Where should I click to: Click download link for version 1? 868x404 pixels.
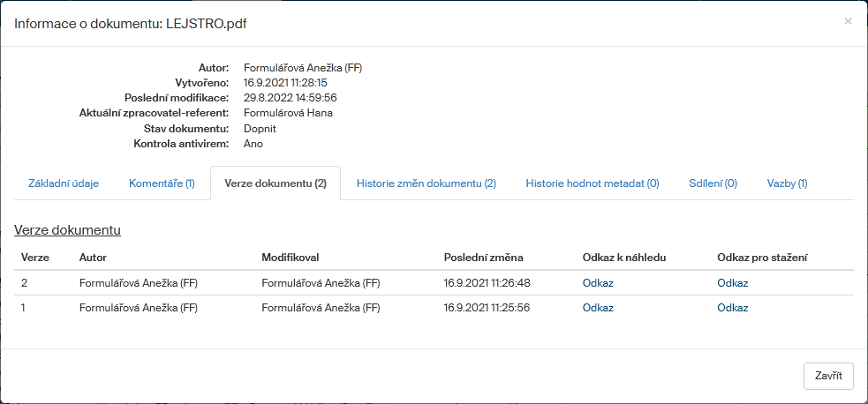732,308
